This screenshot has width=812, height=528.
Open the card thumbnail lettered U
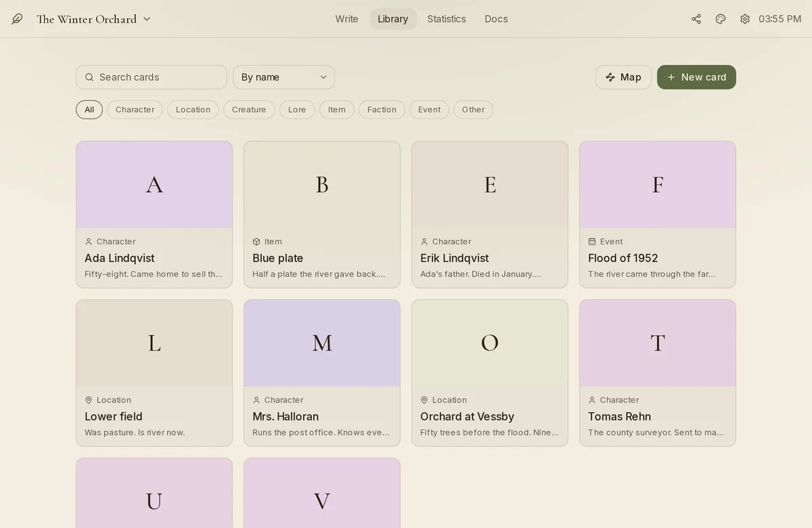coord(154,493)
